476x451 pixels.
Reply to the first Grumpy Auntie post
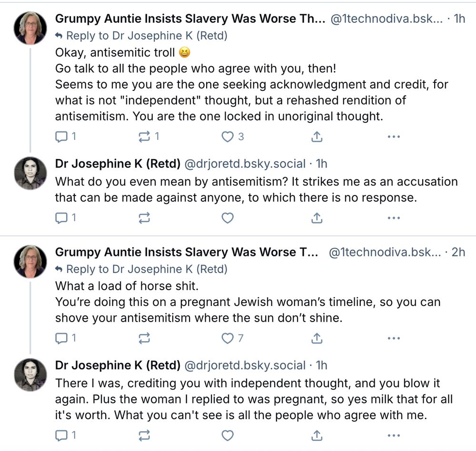coord(65,137)
